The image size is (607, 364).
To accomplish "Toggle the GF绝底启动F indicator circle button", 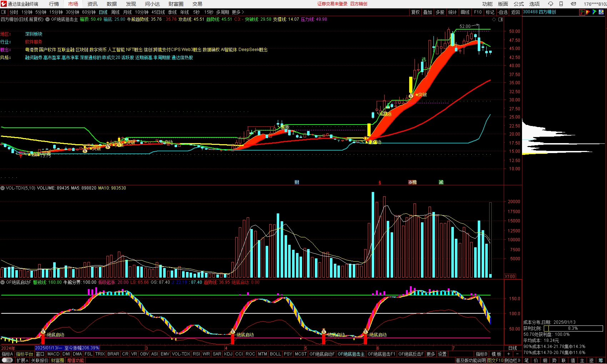I will (x=2, y=282).
